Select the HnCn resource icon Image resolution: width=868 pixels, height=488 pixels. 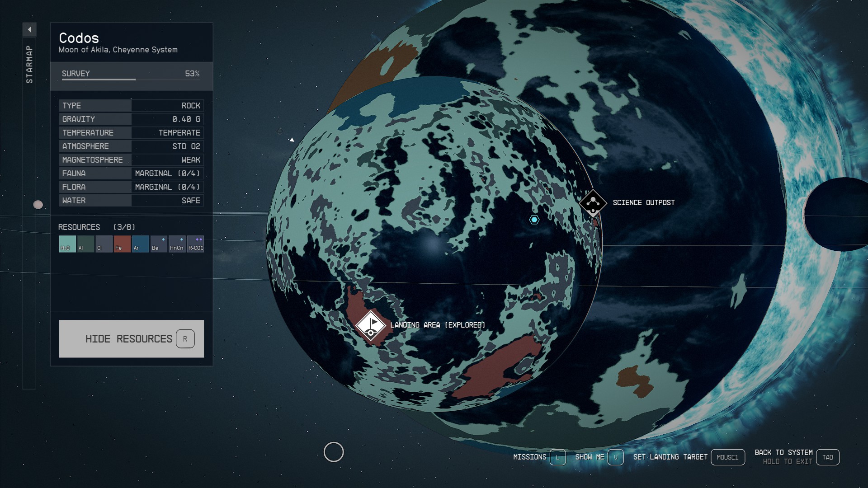177,244
